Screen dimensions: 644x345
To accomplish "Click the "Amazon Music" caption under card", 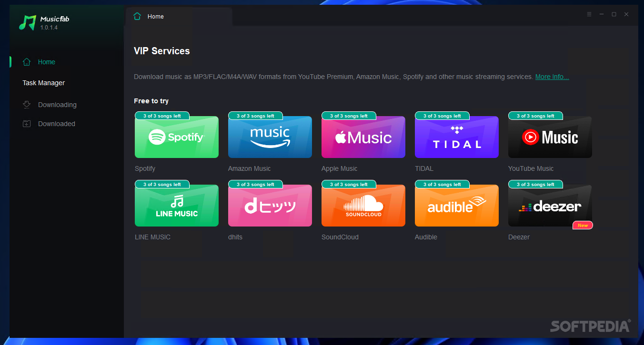I will 249,168.
